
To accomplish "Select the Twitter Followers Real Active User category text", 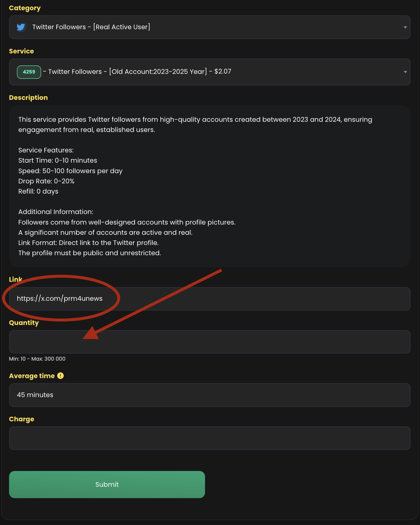I will (x=91, y=27).
